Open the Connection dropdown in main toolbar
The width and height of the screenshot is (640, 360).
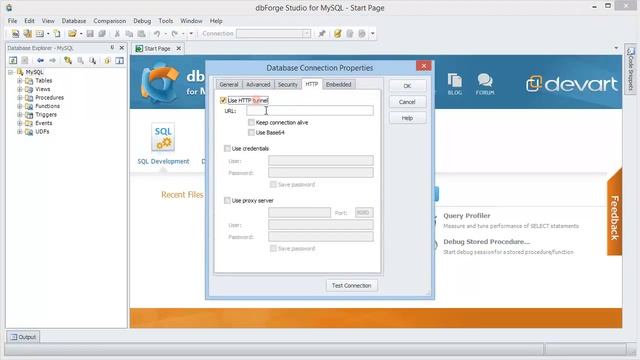[x=307, y=33]
